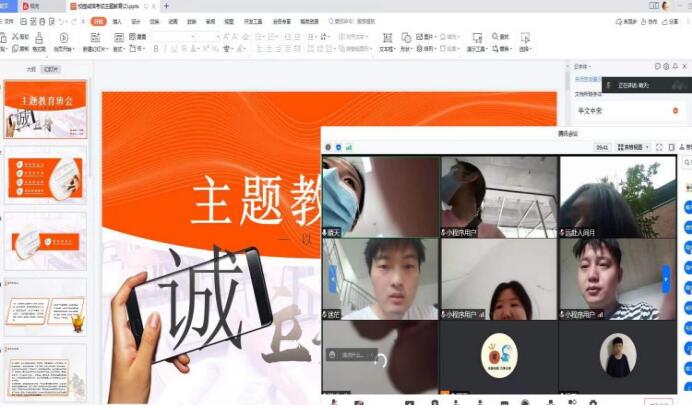Screen dimensions: 692x410
Task: Click the Share (分享) button
Action: 670,21
